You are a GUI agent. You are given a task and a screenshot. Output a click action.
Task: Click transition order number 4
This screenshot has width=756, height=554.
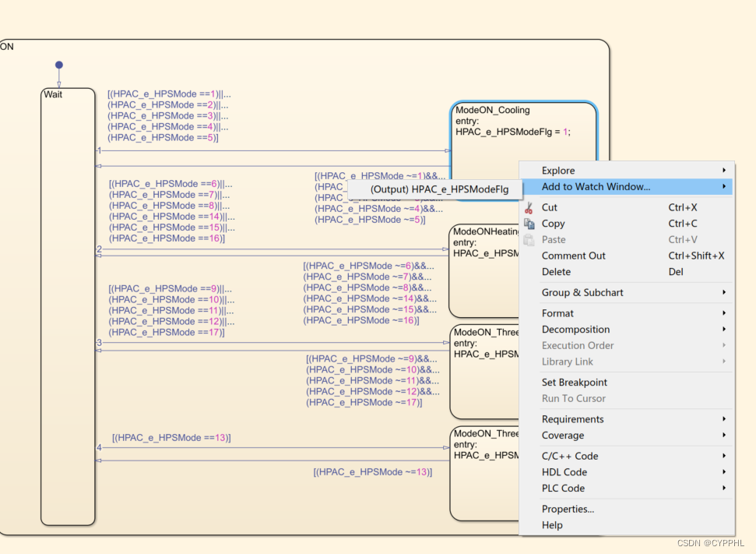[100, 447]
